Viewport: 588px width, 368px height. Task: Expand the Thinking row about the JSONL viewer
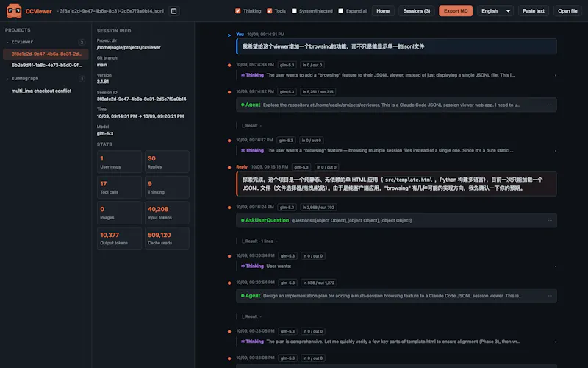click(x=396, y=75)
